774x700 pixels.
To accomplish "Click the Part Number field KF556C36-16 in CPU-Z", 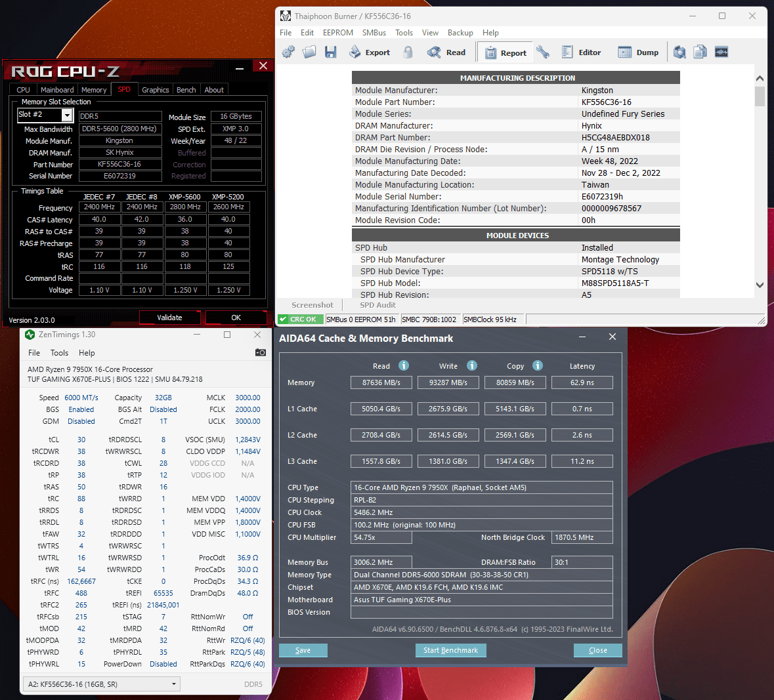I will 120,164.
